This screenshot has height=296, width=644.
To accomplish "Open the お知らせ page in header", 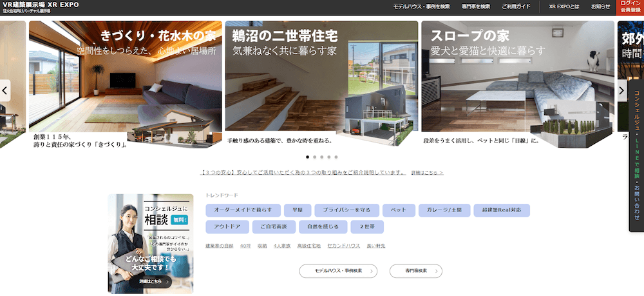I will click(x=599, y=6).
